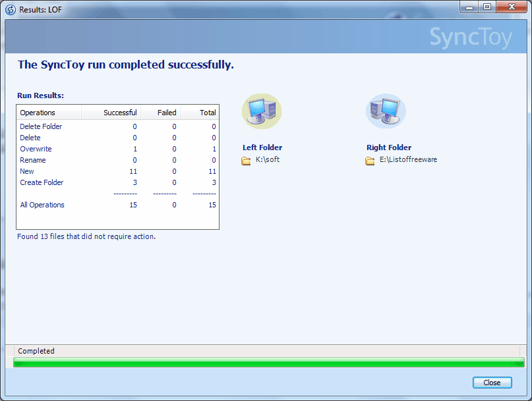Click the Close button
The width and height of the screenshot is (532, 401).
492,383
